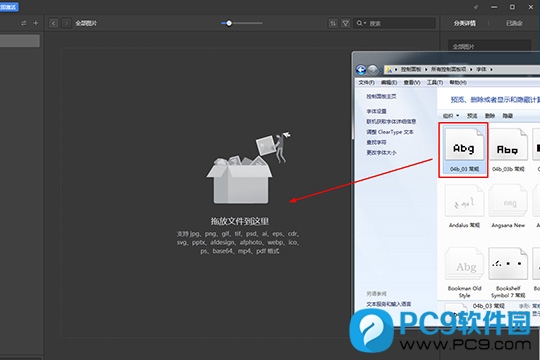Image resolution: width=540 pixels, height=360 pixels.
Task: Open the 编辑(E) menu in Fonts window
Action: click(x=389, y=83)
